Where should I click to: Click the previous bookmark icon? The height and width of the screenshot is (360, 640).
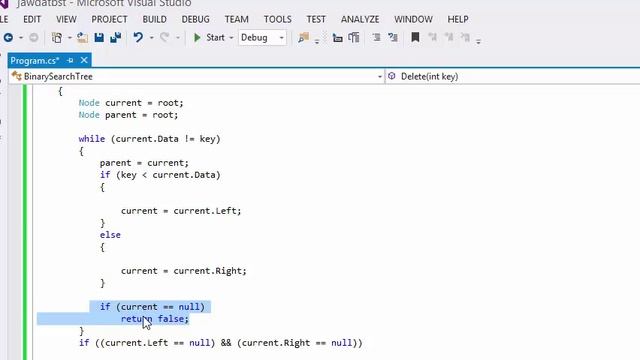coord(433,38)
